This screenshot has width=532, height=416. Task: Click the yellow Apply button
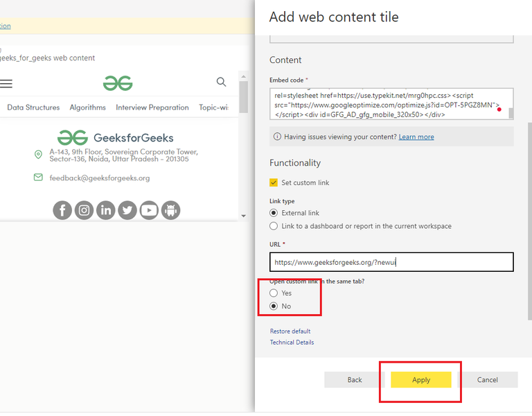click(x=421, y=380)
